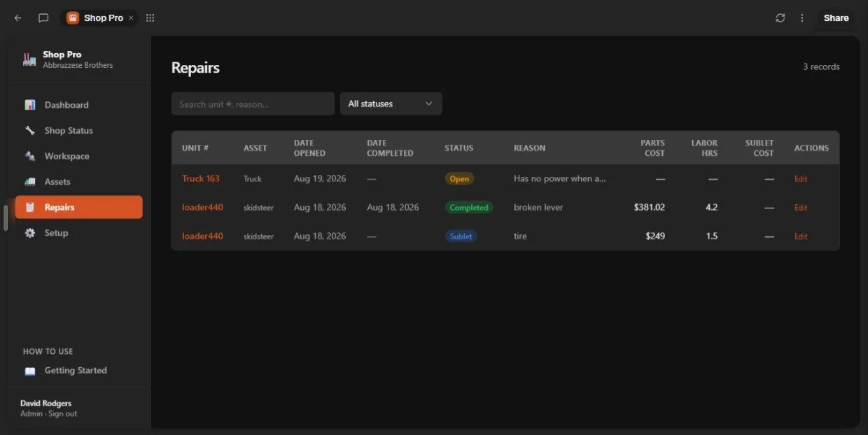
Task: Open loader440 link in broken lever row
Action: 202,207
